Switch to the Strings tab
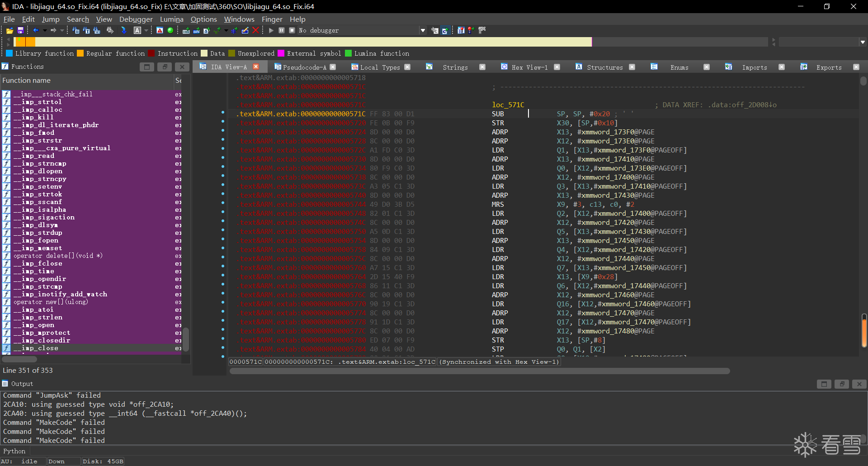 point(455,67)
